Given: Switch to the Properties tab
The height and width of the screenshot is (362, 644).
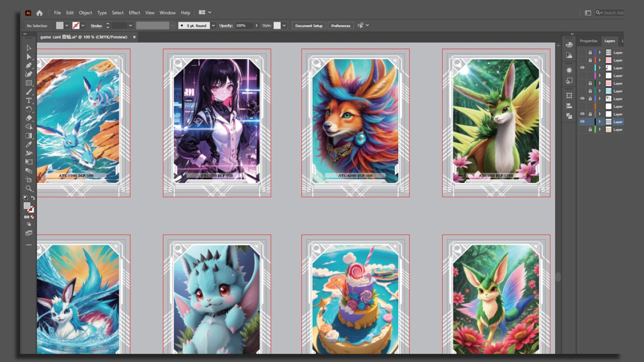Looking at the screenshot, I should tap(589, 41).
